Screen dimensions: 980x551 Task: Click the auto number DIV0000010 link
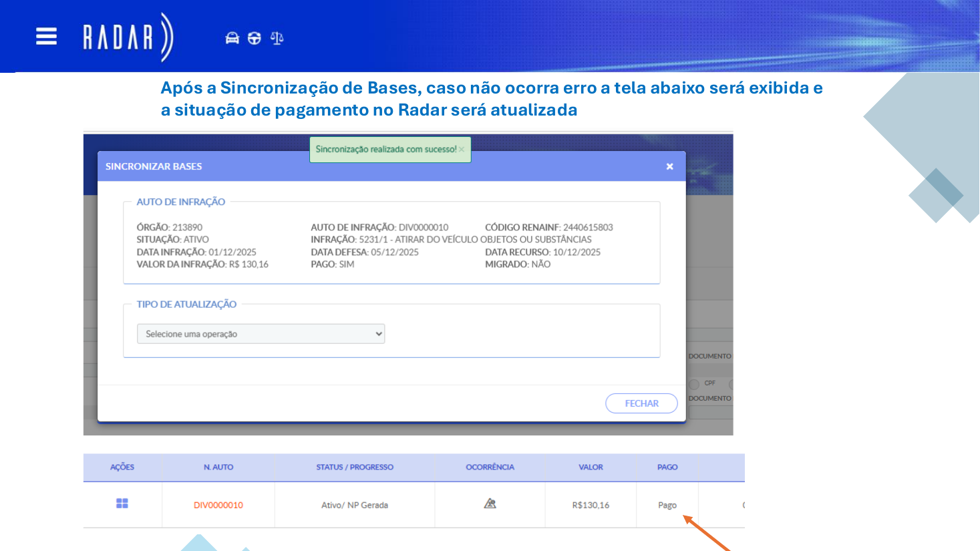point(218,505)
